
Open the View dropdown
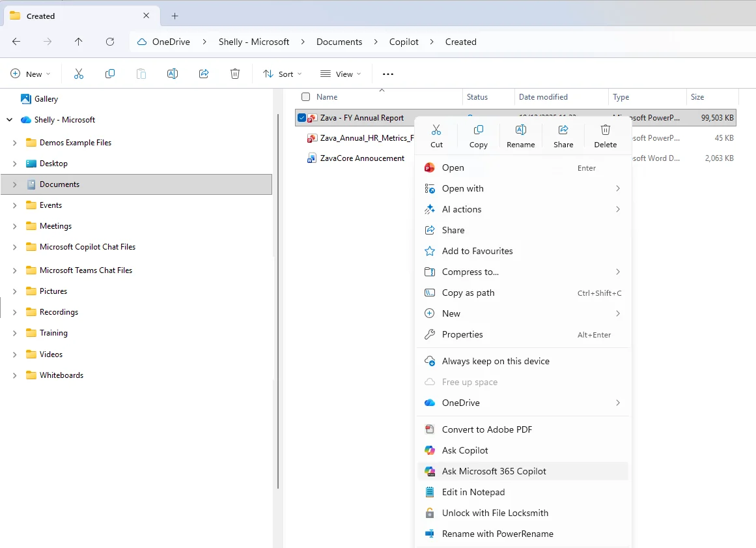tap(341, 74)
